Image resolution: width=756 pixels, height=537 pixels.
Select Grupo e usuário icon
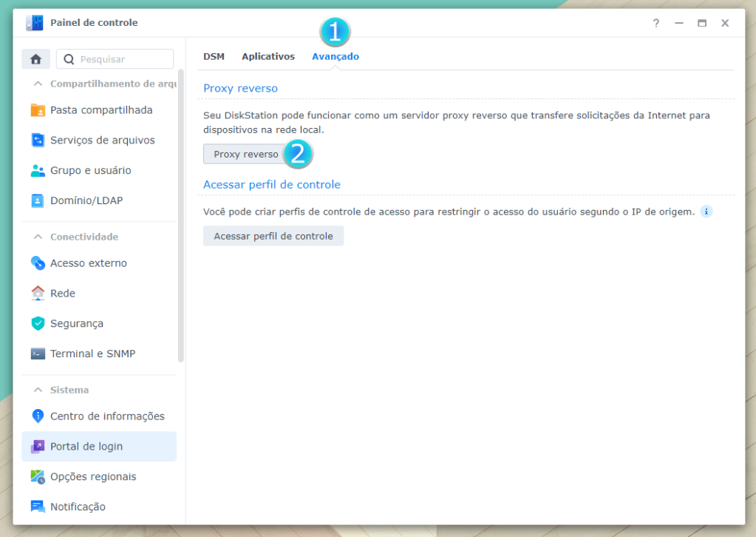[x=38, y=171]
